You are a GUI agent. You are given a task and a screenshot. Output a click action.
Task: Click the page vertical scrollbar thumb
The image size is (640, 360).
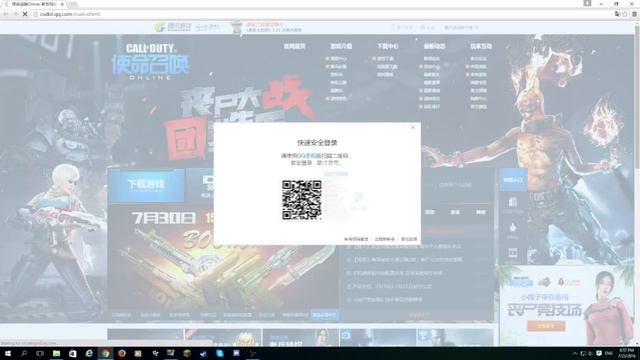[x=636, y=96]
